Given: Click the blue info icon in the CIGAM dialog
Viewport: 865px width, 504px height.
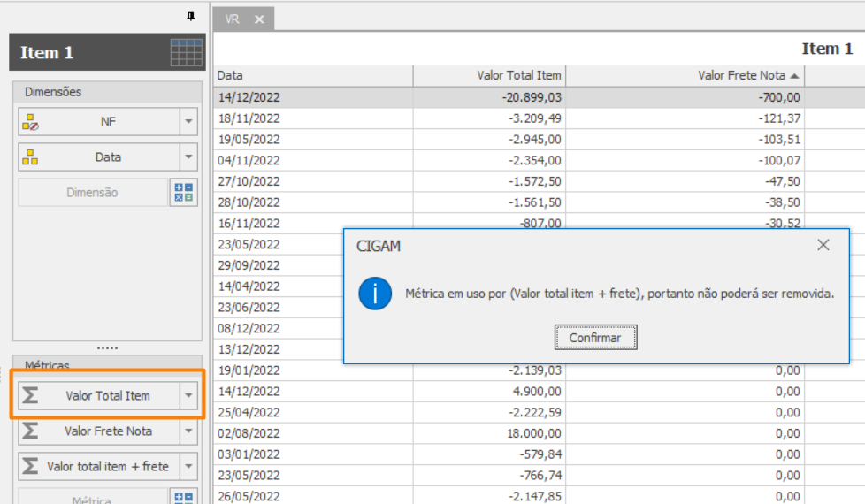Looking at the screenshot, I should pos(375,294).
